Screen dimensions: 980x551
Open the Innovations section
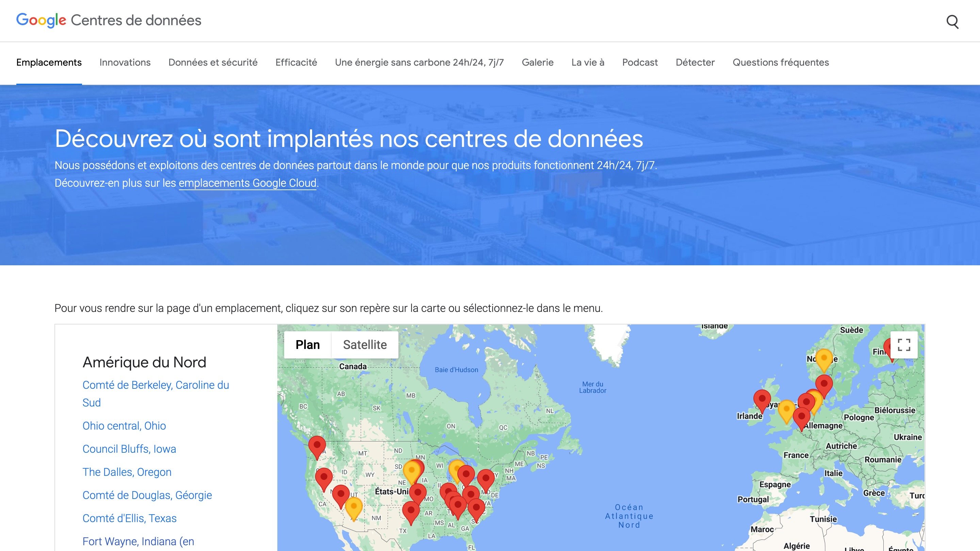point(125,63)
